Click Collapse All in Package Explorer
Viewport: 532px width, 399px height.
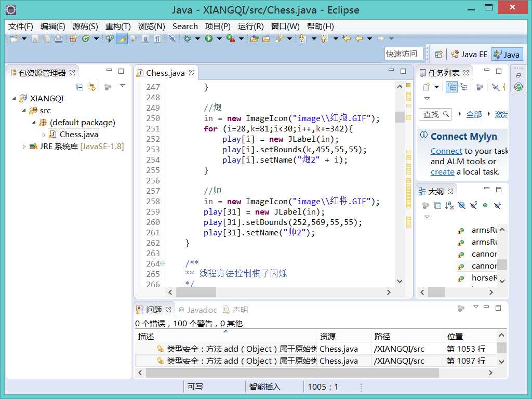point(79,87)
